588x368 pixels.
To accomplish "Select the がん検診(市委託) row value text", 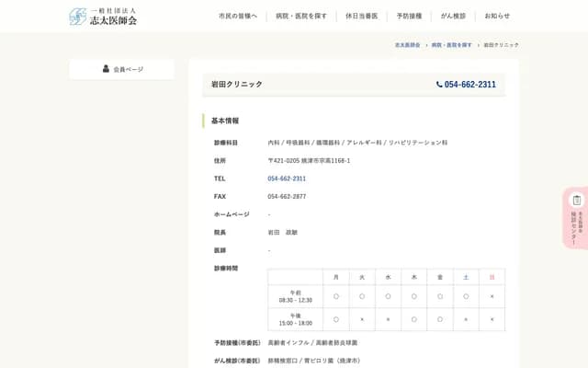I will [314, 361].
